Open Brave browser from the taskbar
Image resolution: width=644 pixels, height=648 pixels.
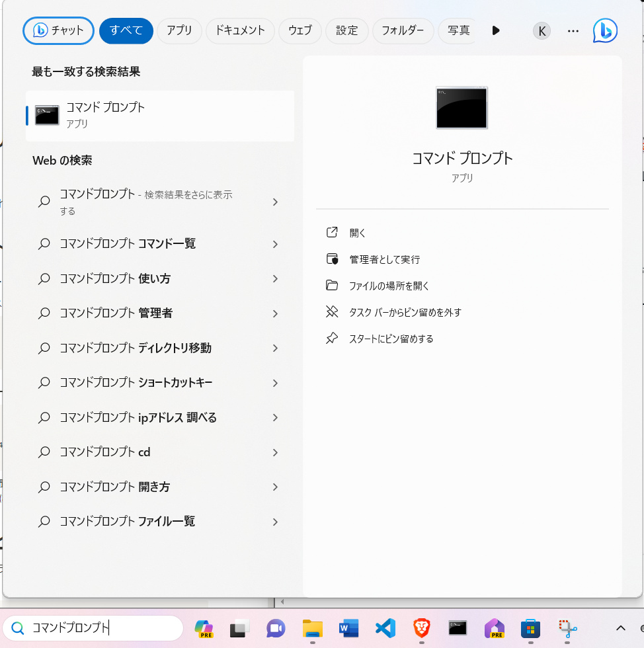point(421,628)
